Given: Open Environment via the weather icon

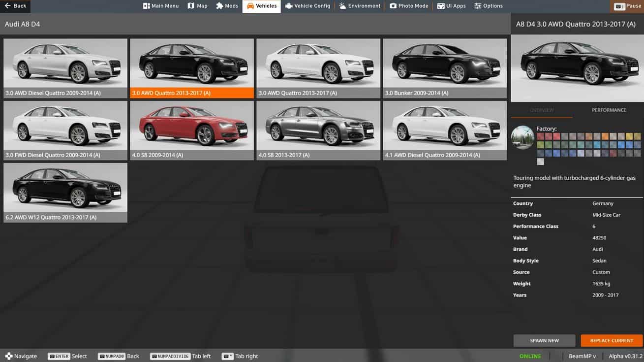Looking at the screenshot, I should point(342,6).
